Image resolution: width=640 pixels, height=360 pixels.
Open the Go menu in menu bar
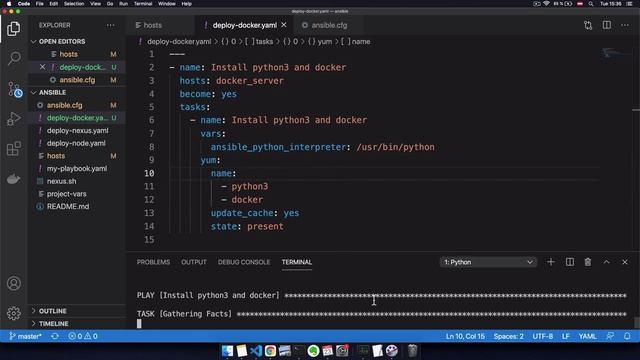coord(110,4)
